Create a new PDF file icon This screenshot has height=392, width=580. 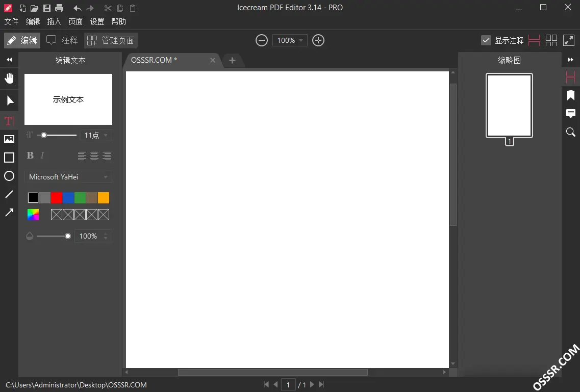click(22, 8)
